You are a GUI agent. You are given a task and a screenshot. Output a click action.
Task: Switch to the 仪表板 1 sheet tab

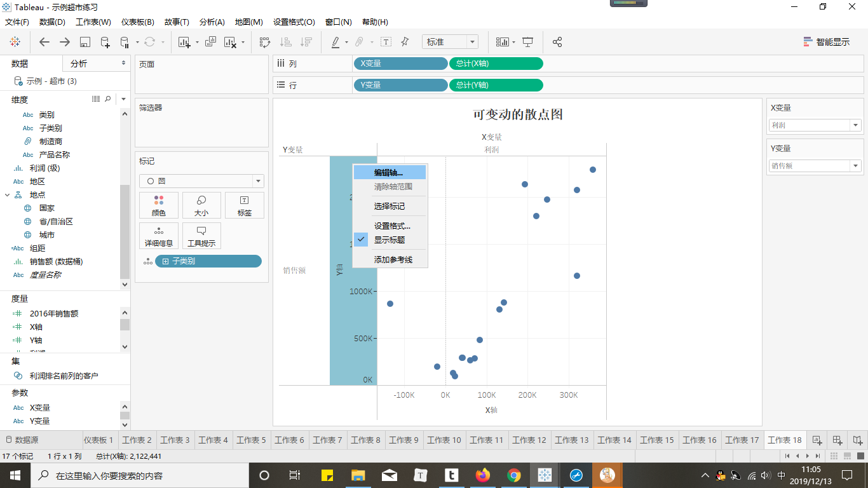click(x=98, y=440)
